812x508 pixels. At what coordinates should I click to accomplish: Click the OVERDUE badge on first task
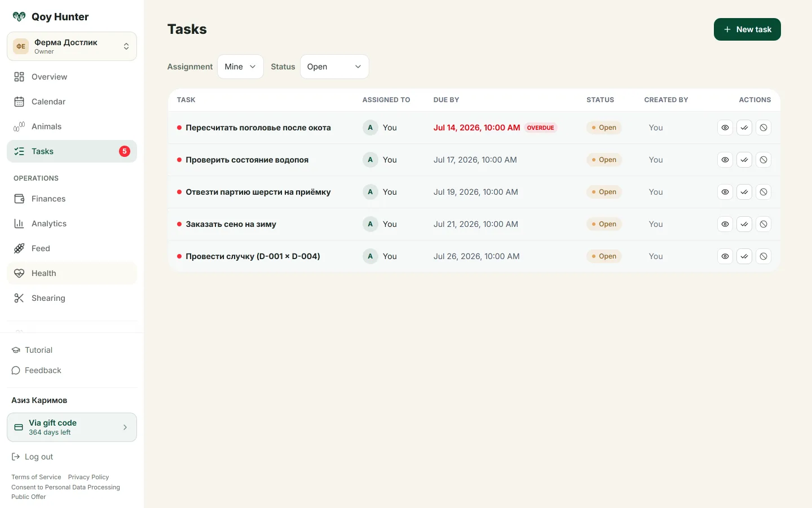click(541, 128)
